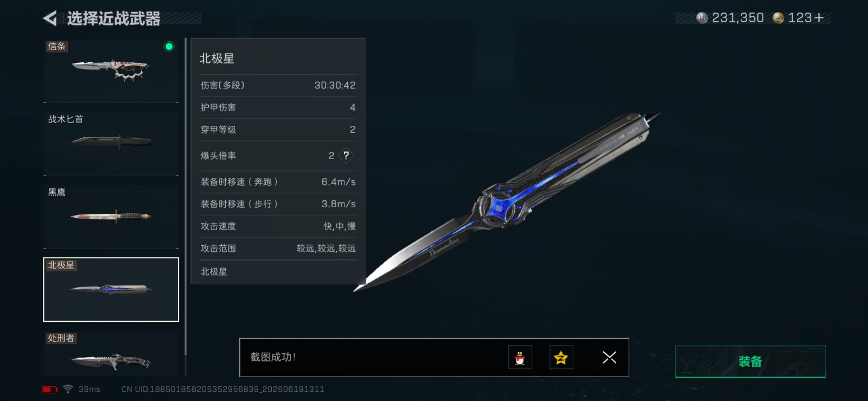Click the gold triangle currency icon

tap(778, 18)
